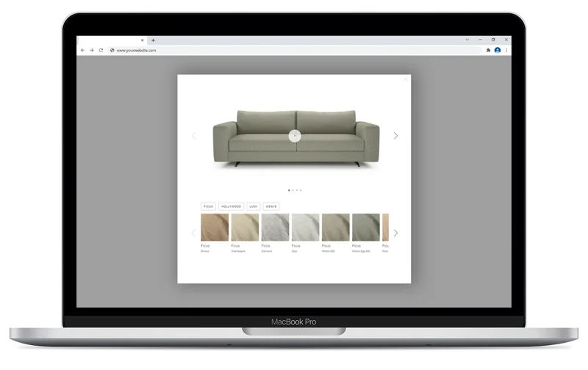Advance the fabric swatch carousel forward
The image size is (588, 370).
[395, 233]
